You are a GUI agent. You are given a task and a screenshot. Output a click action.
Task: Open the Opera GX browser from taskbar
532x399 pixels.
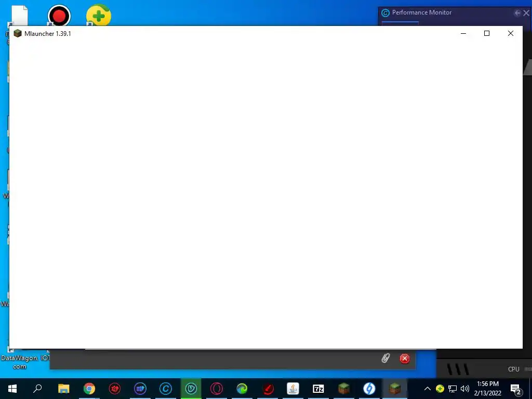click(217, 389)
